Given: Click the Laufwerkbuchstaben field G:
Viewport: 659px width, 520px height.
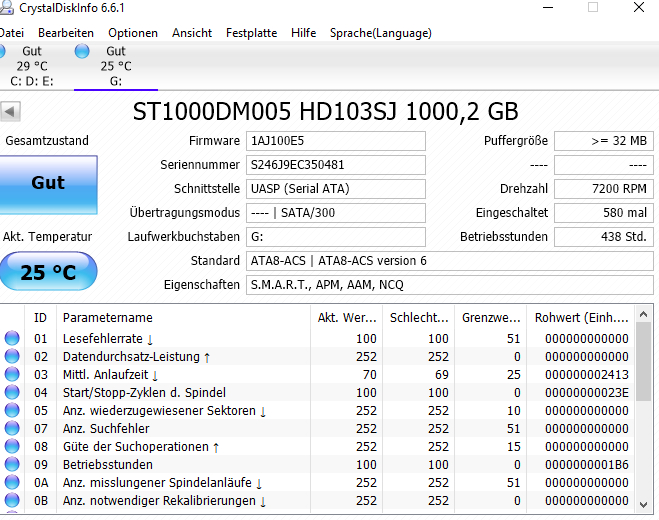Looking at the screenshot, I should tap(335, 237).
